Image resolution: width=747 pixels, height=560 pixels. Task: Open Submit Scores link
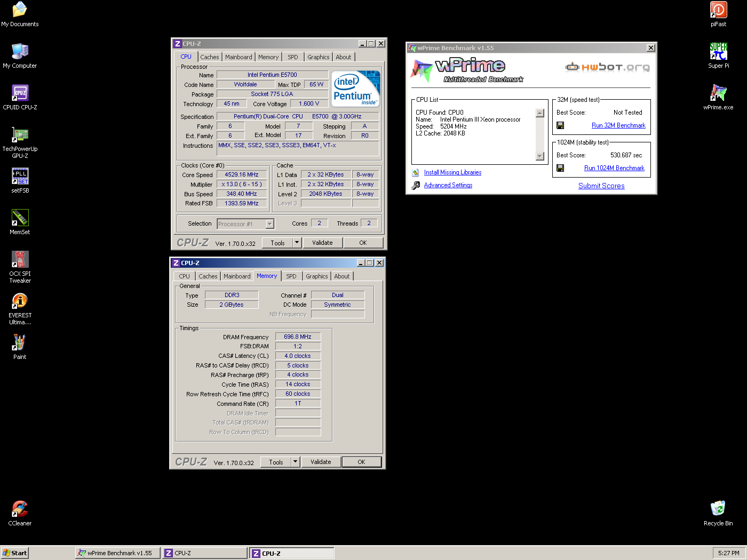601,186
